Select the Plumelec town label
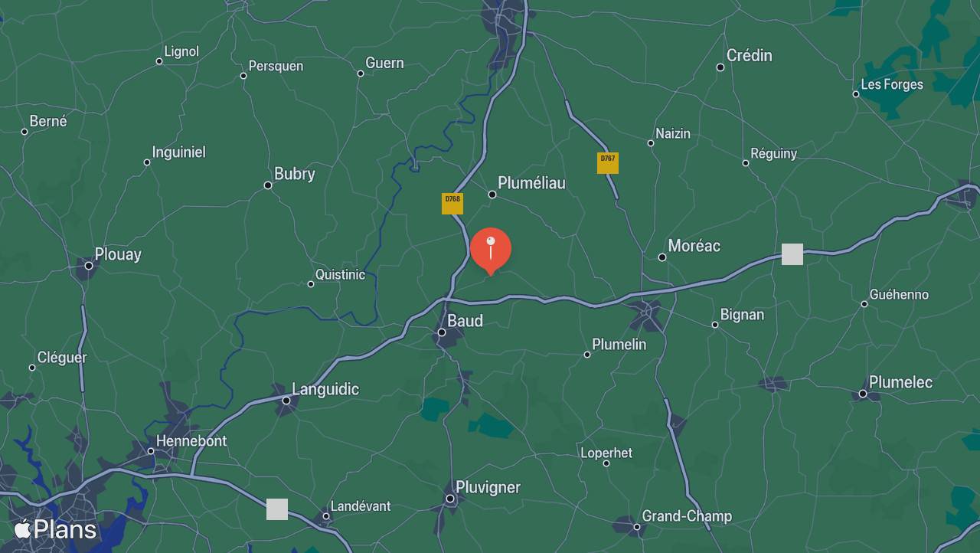The width and height of the screenshot is (980, 553). (x=900, y=382)
